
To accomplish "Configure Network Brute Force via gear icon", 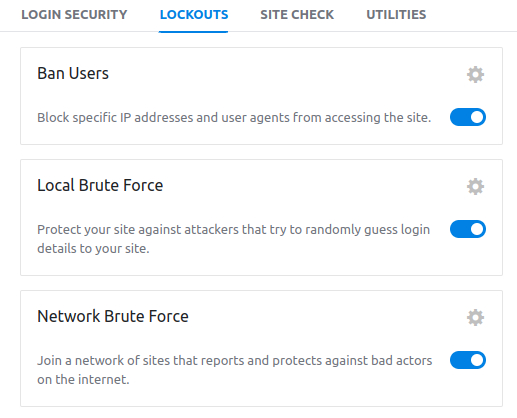I will pyautogui.click(x=475, y=317).
